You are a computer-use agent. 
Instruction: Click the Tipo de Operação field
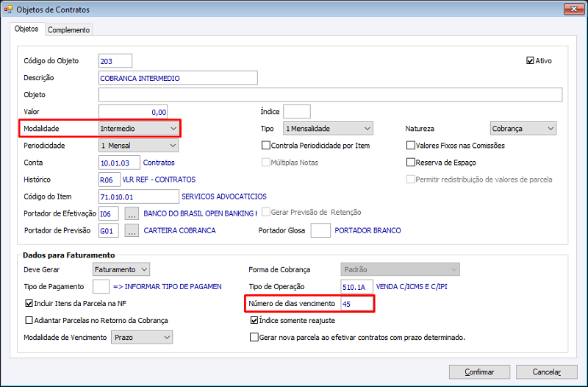(x=356, y=286)
